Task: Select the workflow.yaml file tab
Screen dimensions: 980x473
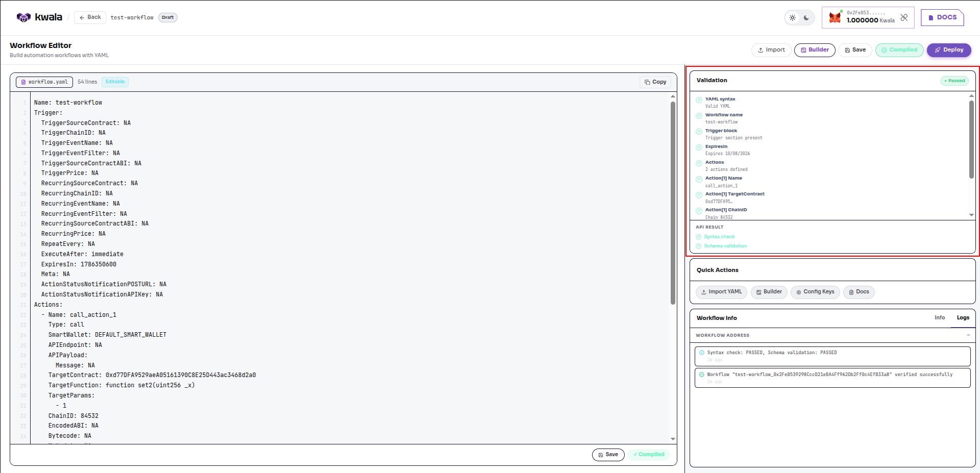Action: (x=44, y=82)
